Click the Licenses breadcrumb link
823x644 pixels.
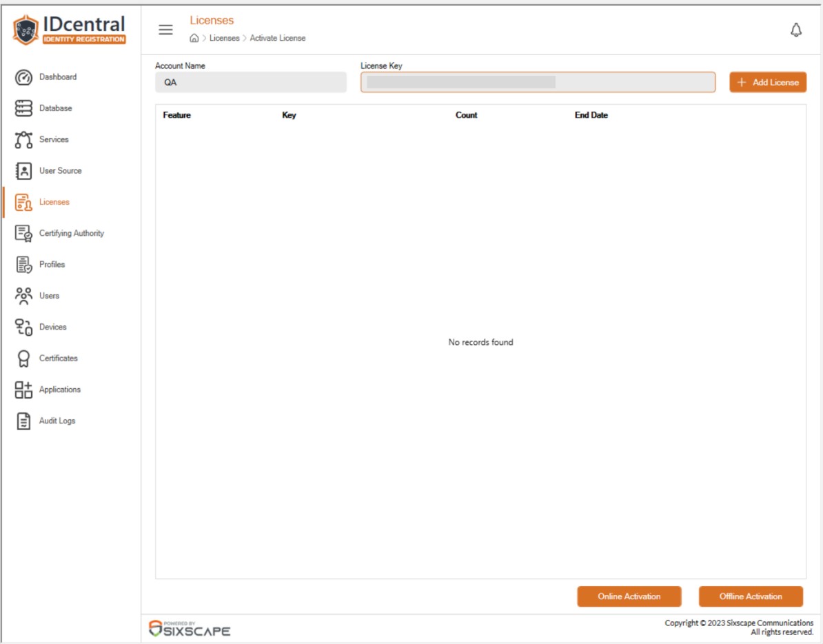click(224, 38)
